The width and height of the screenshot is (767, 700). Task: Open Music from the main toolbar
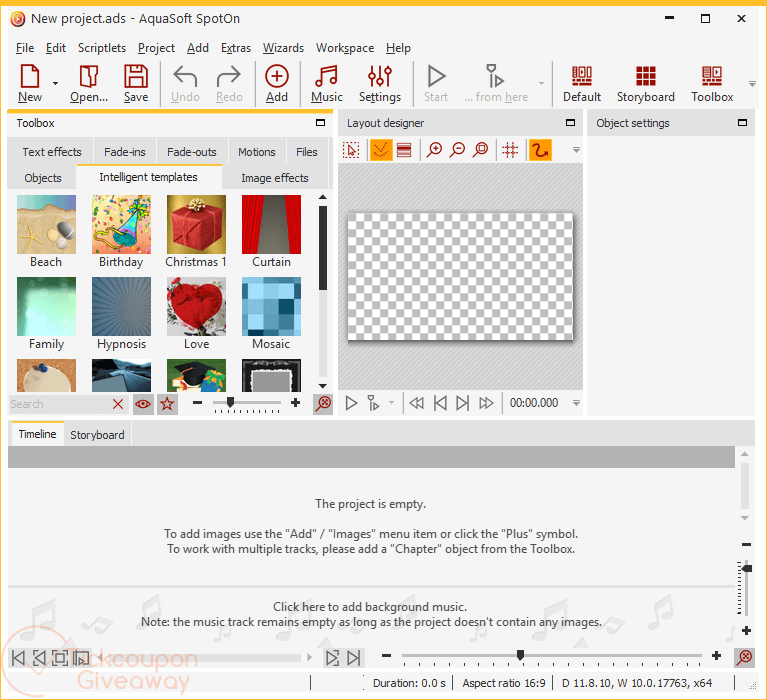click(x=326, y=83)
